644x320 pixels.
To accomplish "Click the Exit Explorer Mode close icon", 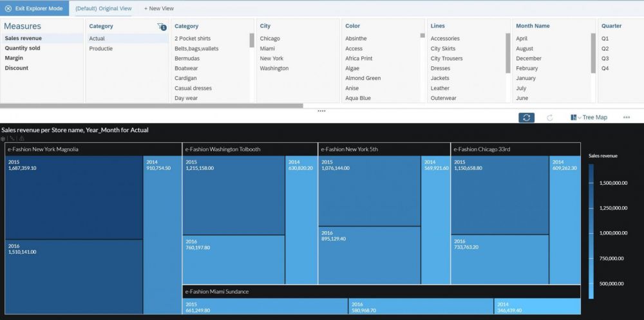I will tap(8, 8).
